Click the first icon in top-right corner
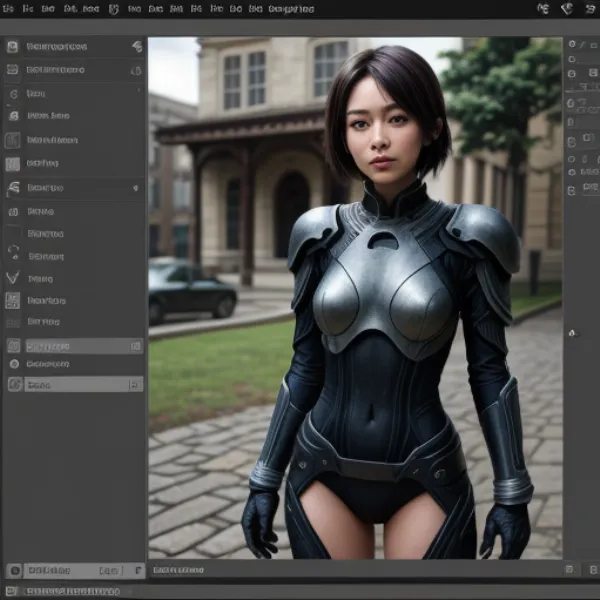The height and width of the screenshot is (600, 600). point(543,9)
